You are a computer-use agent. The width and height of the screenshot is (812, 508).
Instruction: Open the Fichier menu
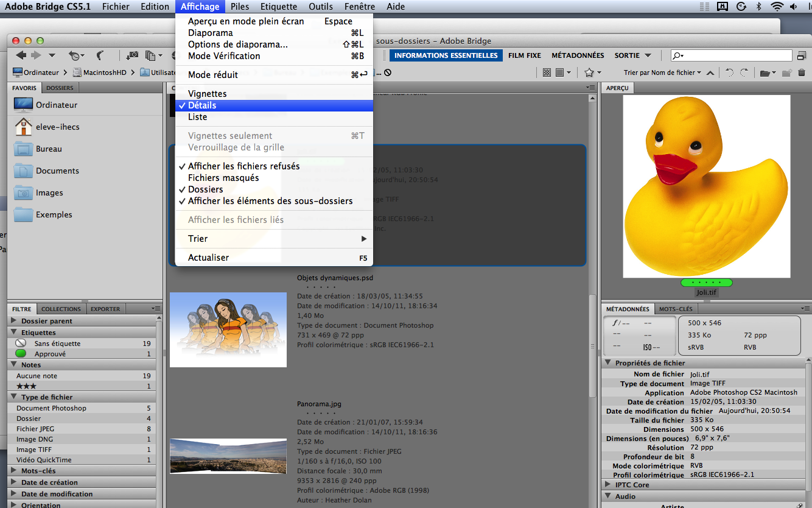116,7
